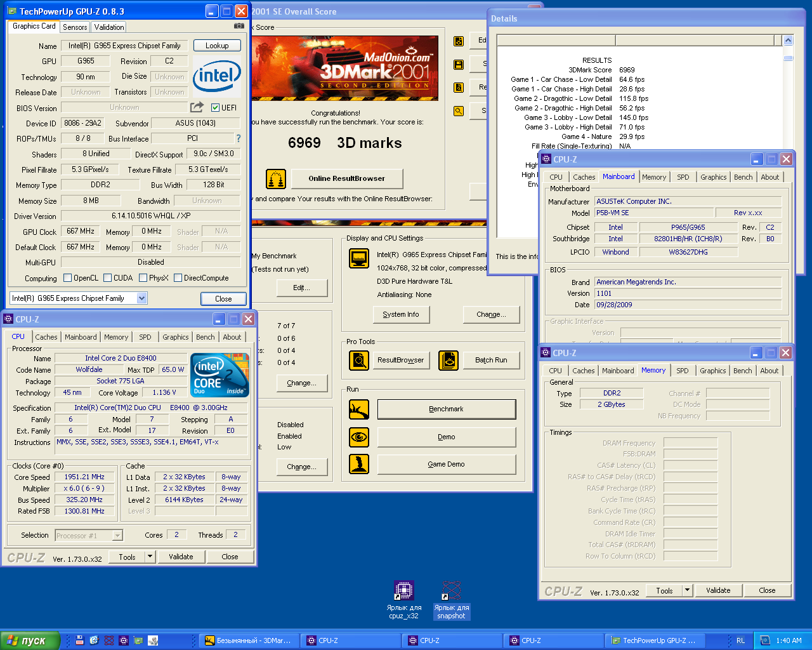This screenshot has width=812, height=650.
Task: Click the monitor icon in Display and CPU Settings
Action: (359, 258)
